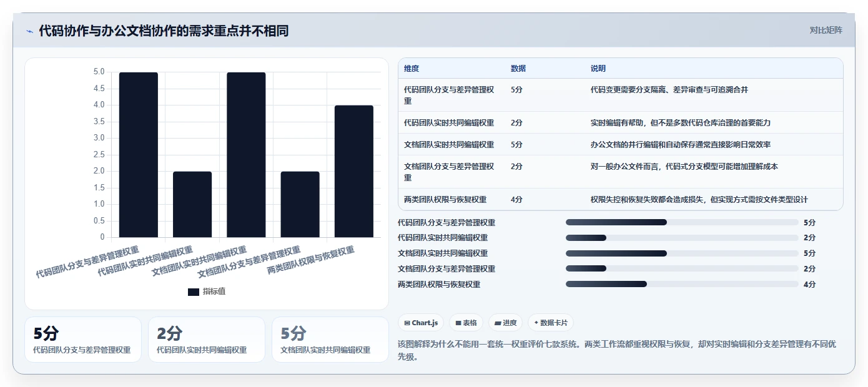
Task: Click the title 代码协作与办公文档协作的需求重点并不相同
Action: 164,31
